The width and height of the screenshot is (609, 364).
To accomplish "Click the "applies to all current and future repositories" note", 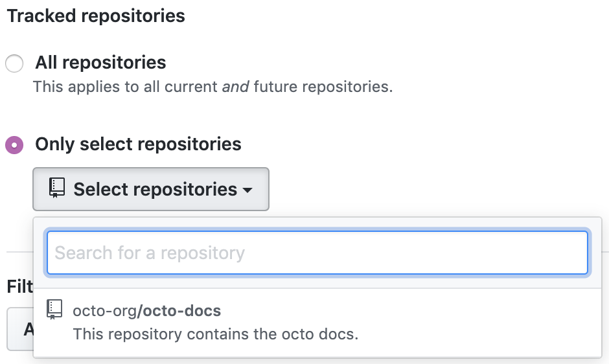I will pos(213,87).
